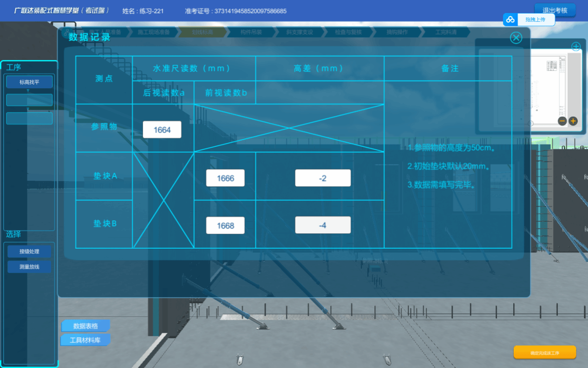Click the orange zoom-out minus icon
The image size is (588, 368).
click(562, 121)
